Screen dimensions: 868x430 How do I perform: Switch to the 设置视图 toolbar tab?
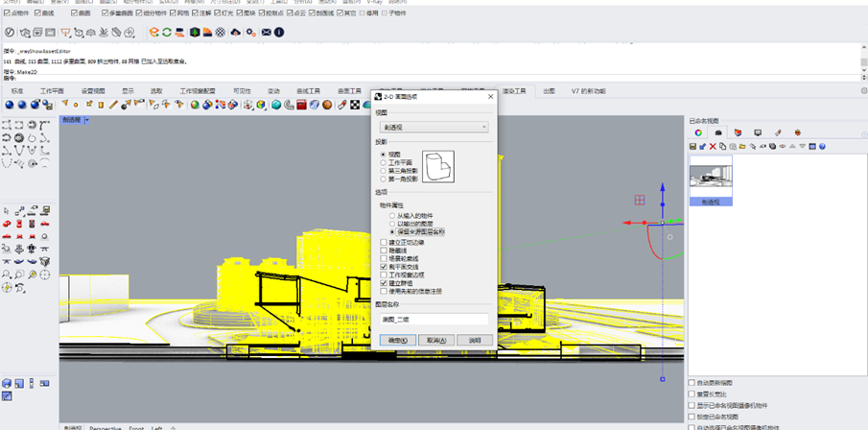[93, 91]
